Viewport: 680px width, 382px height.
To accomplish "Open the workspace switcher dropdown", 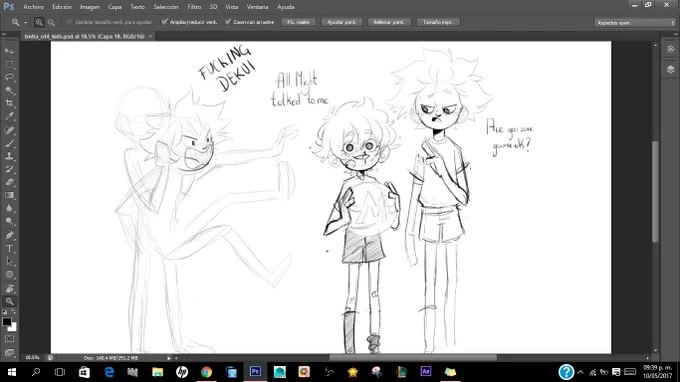I will click(634, 23).
